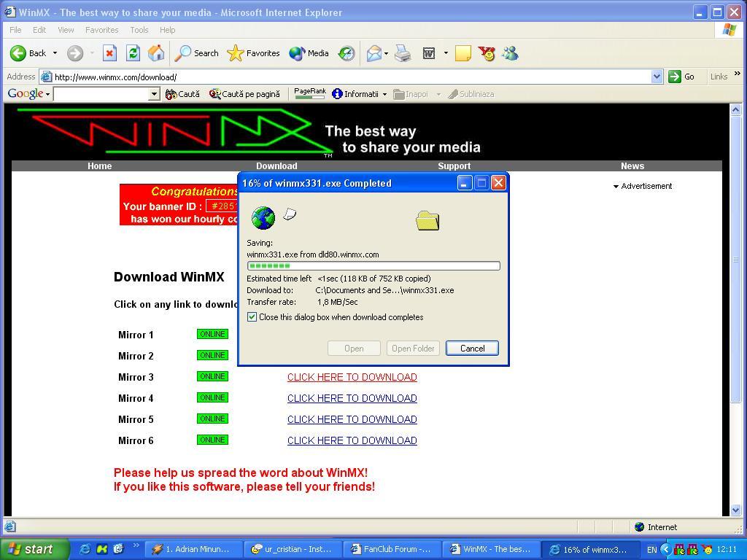Open the Tools menu
Viewport: 747px width, 560px height.
coord(139,29)
